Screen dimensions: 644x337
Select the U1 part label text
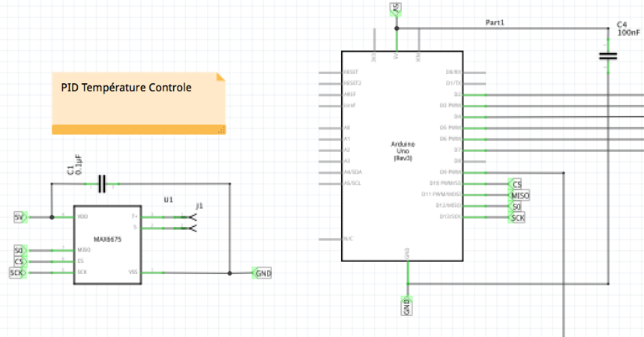[x=168, y=200]
